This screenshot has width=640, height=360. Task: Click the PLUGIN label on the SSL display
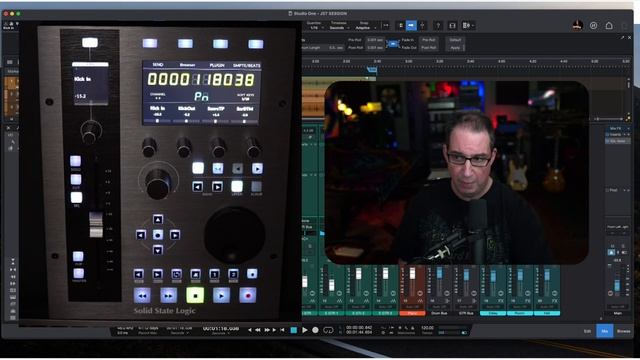pos(217,65)
